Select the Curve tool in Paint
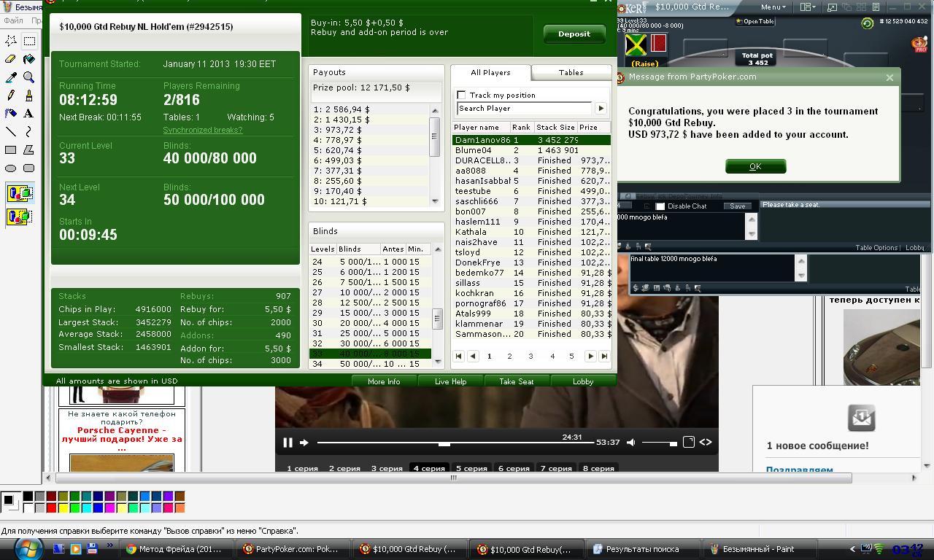This screenshot has height=560, width=934. [x=29, y=132]
